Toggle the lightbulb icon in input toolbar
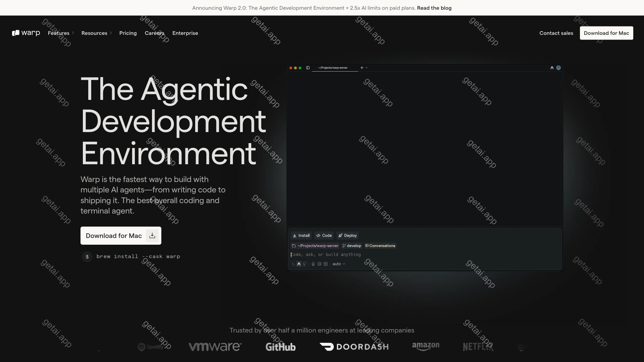The width and height of the screenshot is (644, 362). click(x=304, y=264)
